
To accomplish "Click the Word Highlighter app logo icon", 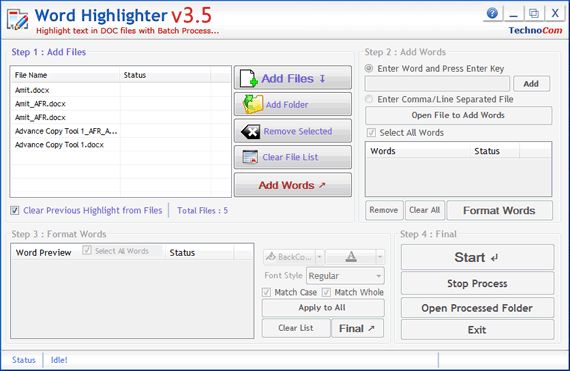I will pyautogui.click(x=17, y=20).
